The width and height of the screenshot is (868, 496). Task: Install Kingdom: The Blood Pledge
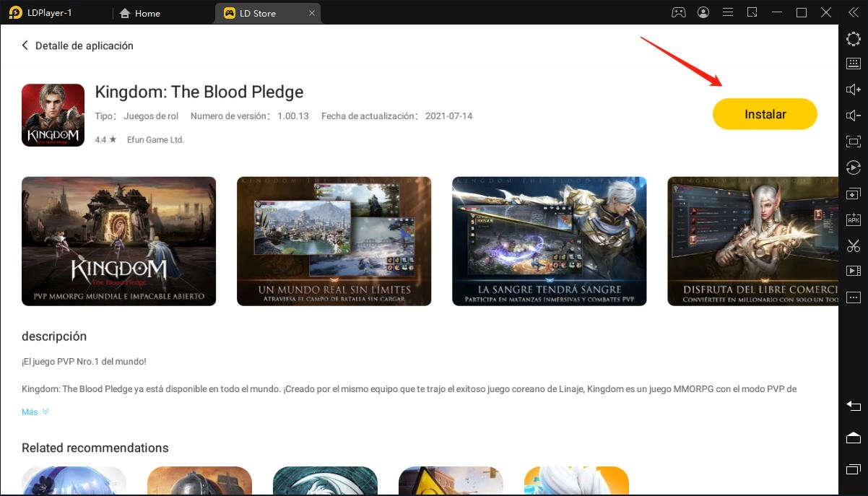click(765, 114)
